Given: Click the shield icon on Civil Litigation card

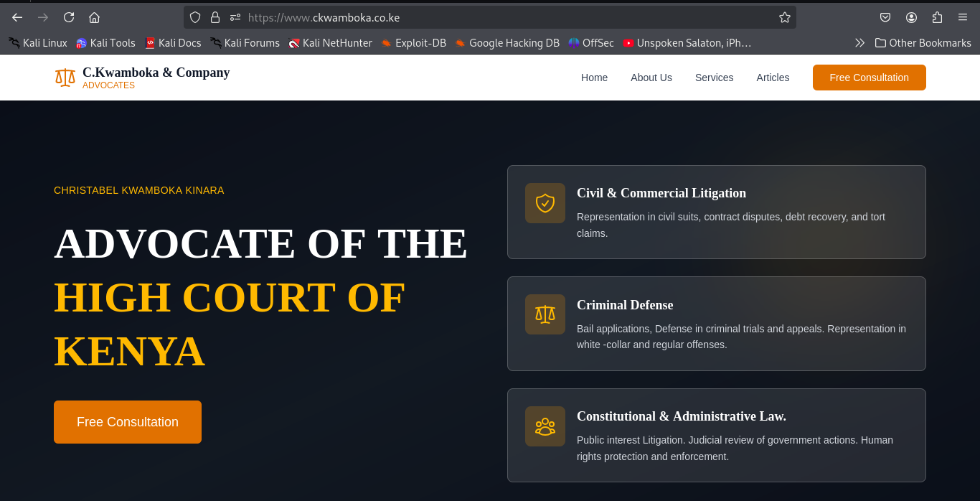Looking at the screenshot, I should point(545,203).
